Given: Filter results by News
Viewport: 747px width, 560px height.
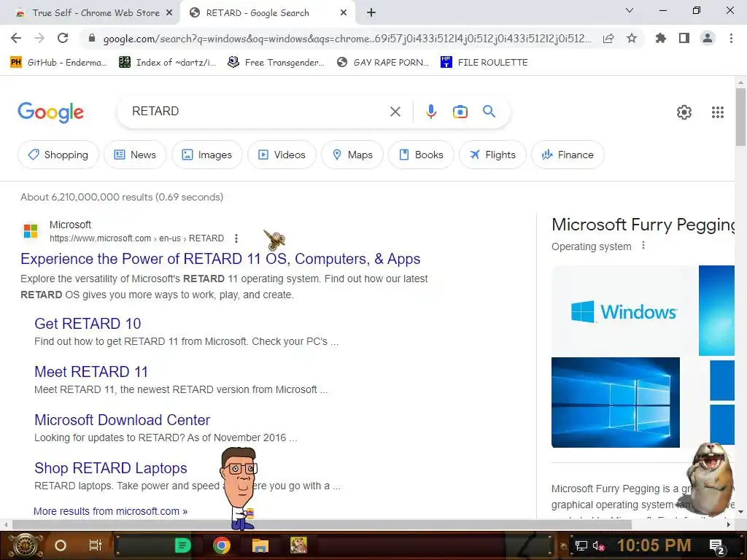Looking at the screenshot, I should pos(135,155).
